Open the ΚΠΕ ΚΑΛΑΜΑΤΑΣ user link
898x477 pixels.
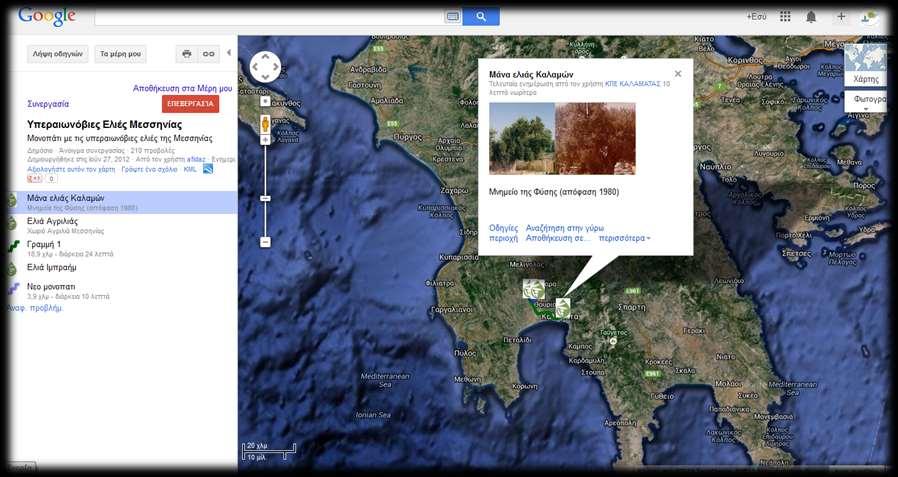(x=637, y=84)
